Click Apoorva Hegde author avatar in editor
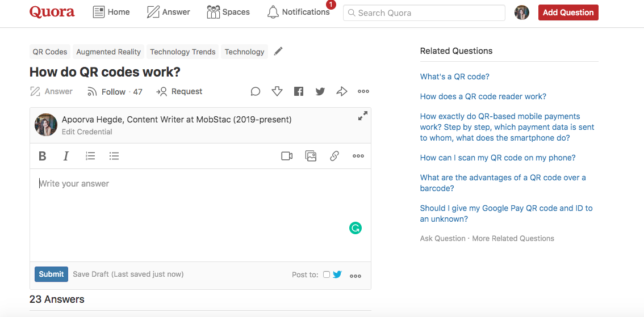Screen dimensions: 644x317 [46, 125]
